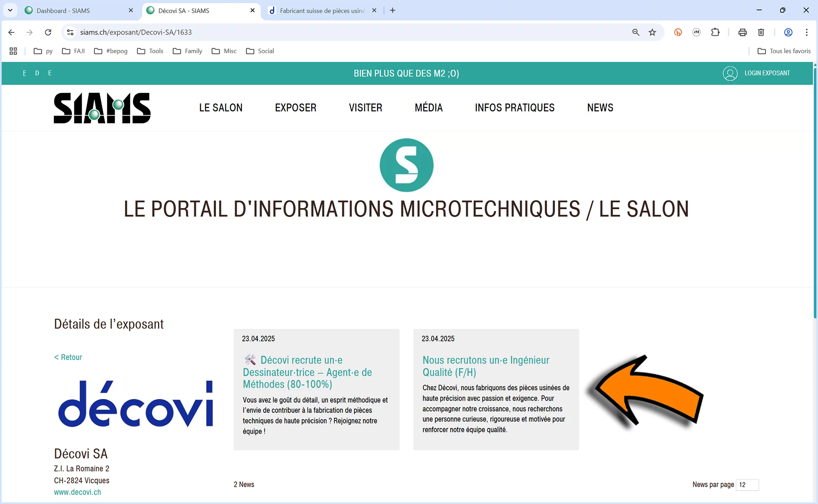The width and height of the screenshot is (818, 504).
Task: Open Dessinateur·trice – Agent·e de Méthodes news
Action: pos(308,372)
